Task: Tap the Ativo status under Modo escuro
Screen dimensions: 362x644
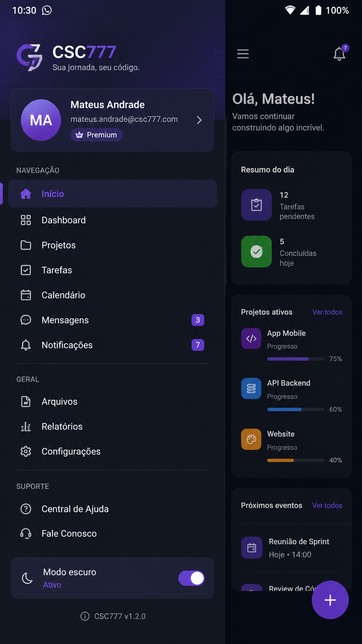Action: (52, 585)
